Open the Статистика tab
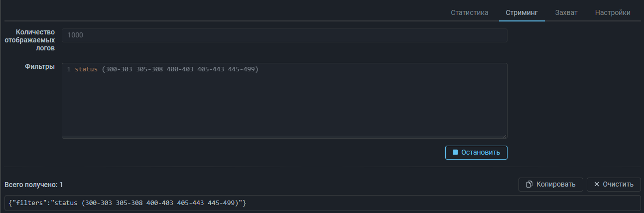This screenshot has height=213, width=644. (469, 12)
